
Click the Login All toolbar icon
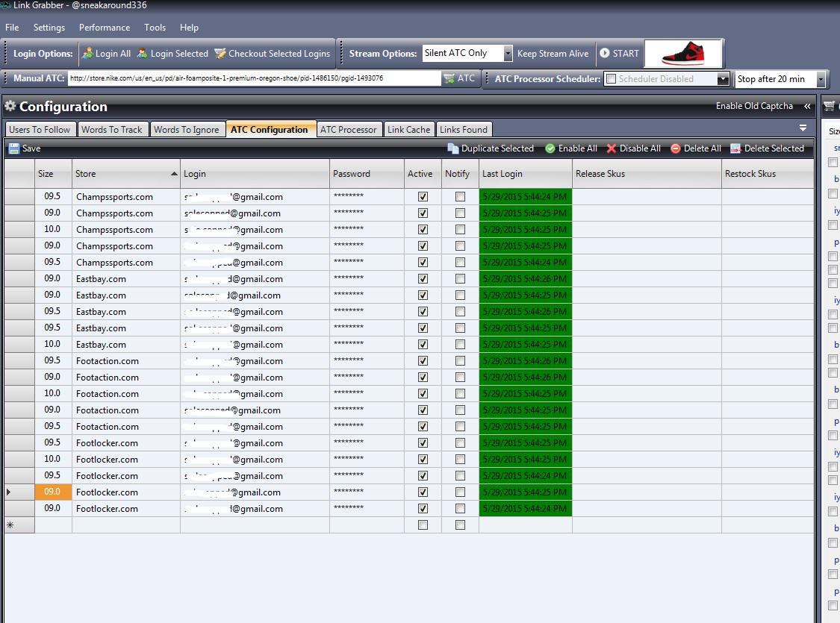pyautogui.click(x=87, y=53)
